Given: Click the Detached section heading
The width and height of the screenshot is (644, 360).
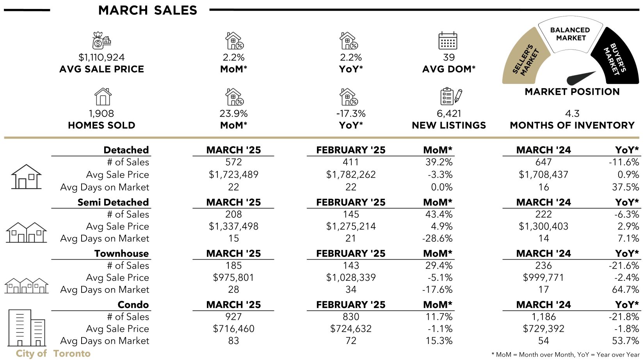Looking at the screenshot, I should [126, 150].
